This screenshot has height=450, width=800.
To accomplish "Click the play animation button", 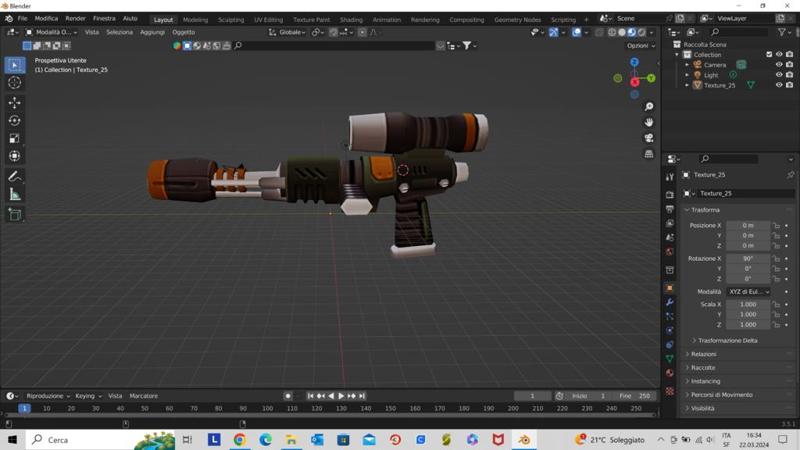I will [x=341, y=396].
